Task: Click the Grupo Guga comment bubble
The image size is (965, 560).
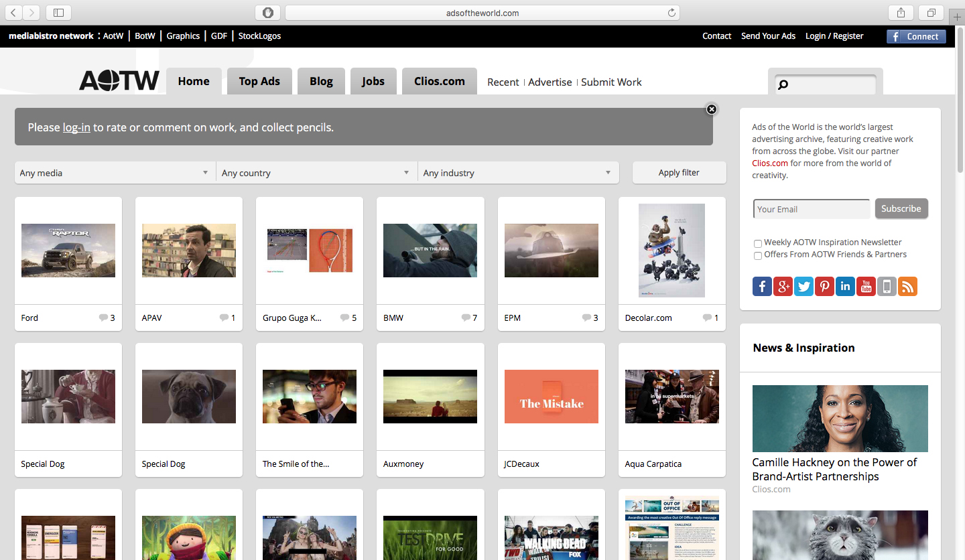Action: [344, 318]
